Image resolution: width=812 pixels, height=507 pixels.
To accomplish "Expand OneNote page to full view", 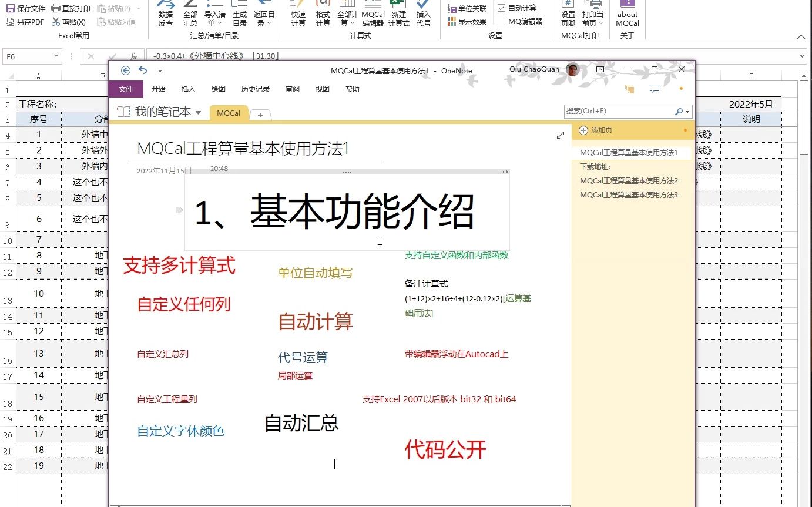I will pos(561,135).
